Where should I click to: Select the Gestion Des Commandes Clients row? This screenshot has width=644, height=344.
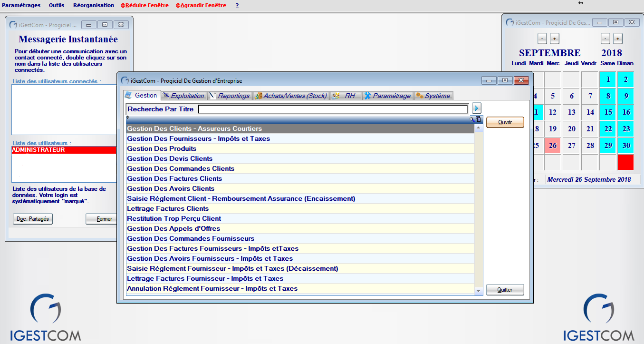pos(300,168)
